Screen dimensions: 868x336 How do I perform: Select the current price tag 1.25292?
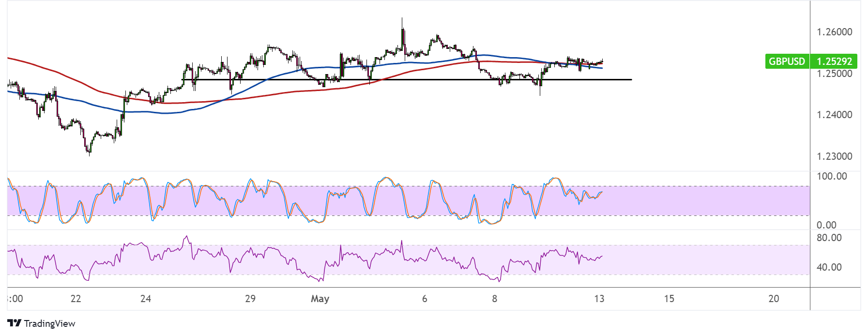[834, 61]
